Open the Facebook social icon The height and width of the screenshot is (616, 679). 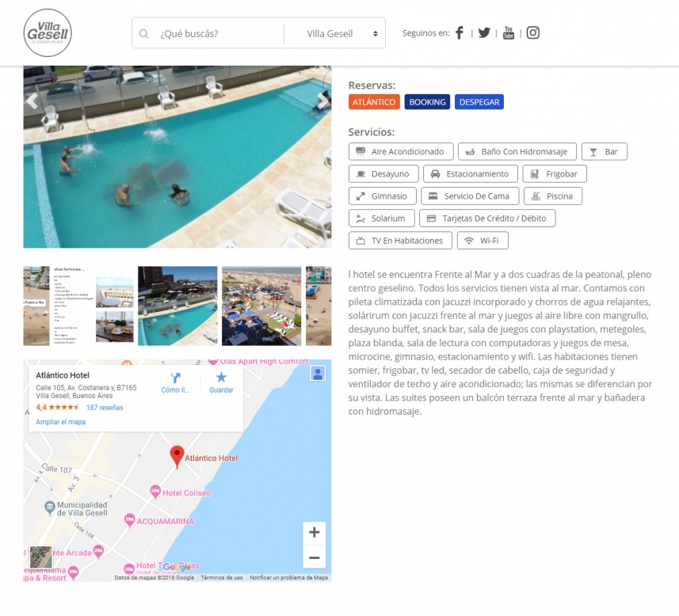[x=460, y=33]
